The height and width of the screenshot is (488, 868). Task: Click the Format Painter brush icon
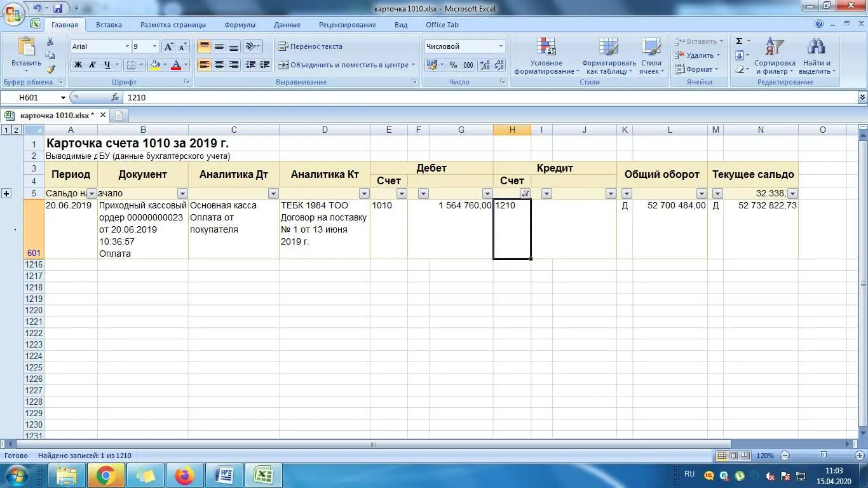pos(50,69)
